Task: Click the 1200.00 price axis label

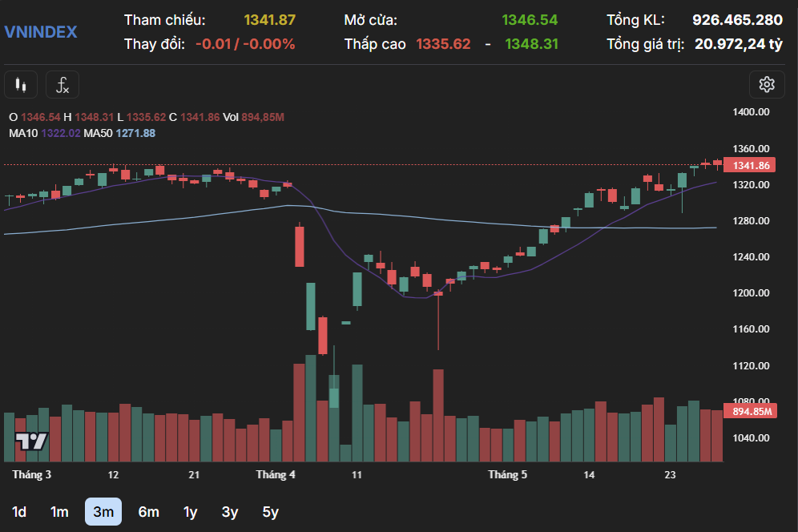Action: point(752,292)
